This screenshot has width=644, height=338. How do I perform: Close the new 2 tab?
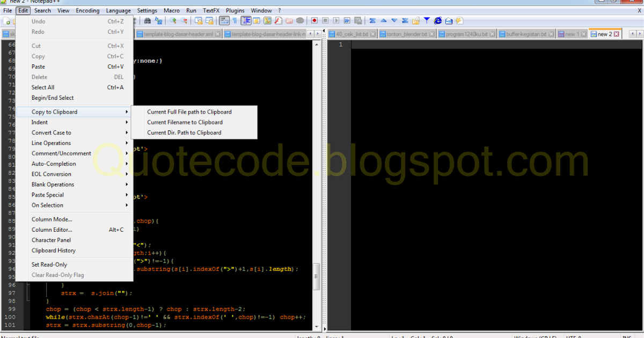tap(617, 34)
